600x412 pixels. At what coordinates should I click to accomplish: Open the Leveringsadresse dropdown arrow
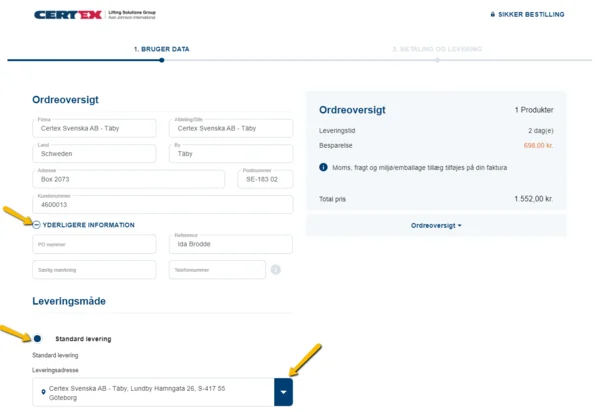click(284, 392)
